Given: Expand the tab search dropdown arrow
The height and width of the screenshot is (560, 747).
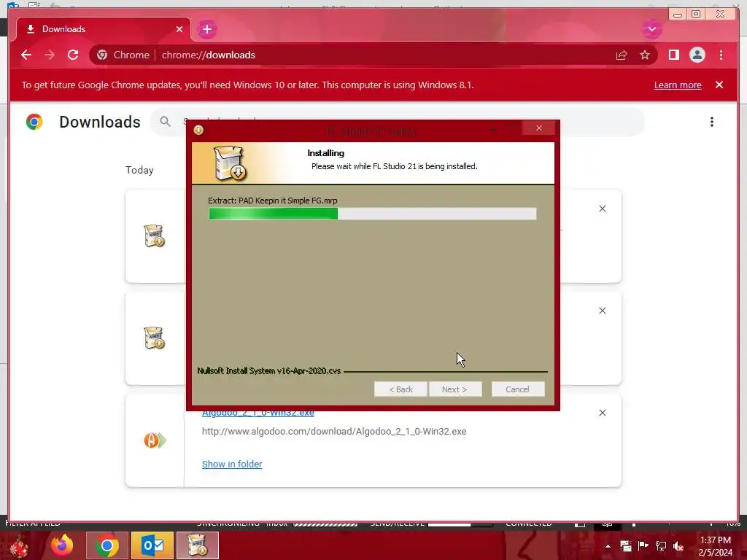Looking at the screenshot, I should (x=651, y=29).
